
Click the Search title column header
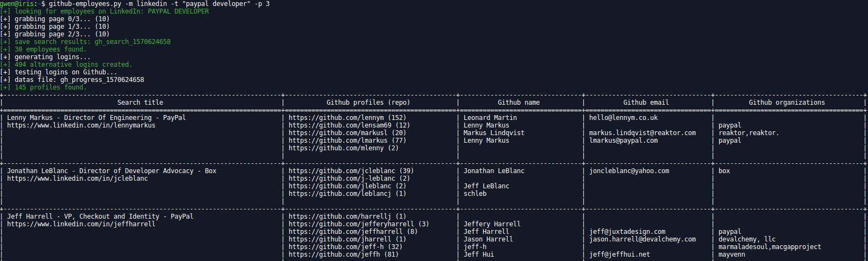(140, 103)
